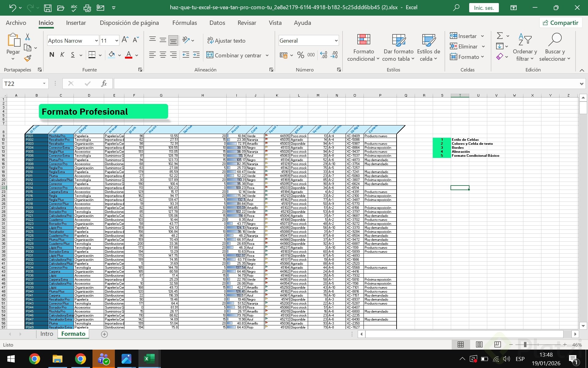The width and height of the screenshot is (588, 368).
Task: Toggle bold formatting N button
Action: 52,55
